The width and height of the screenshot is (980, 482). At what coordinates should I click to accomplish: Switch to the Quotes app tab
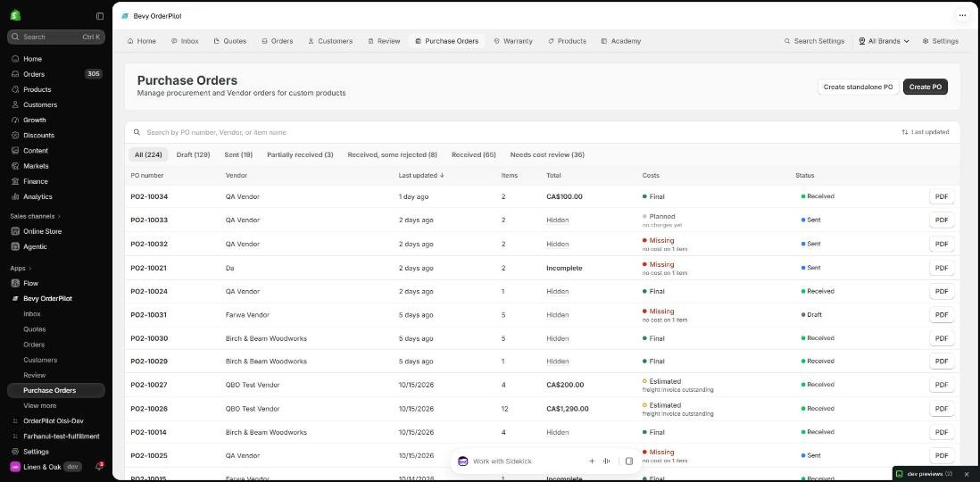229,41
